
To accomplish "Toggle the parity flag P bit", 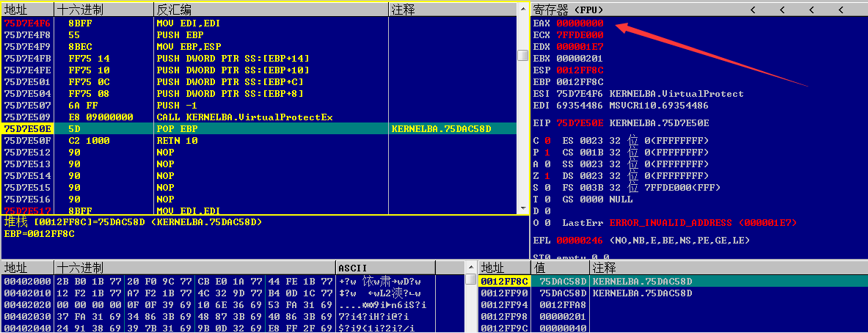I will (x=547, y=152).
